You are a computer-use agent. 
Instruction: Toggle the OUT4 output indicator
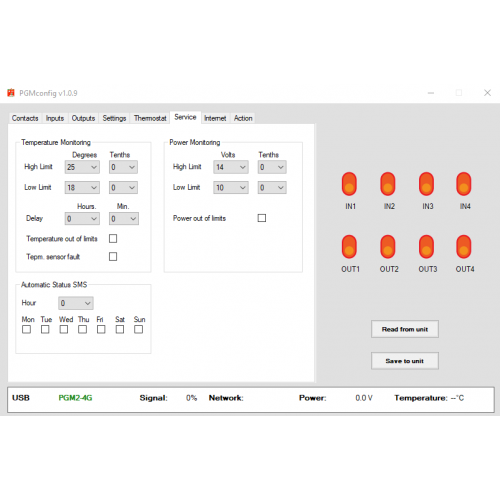[x=464, y=247]
